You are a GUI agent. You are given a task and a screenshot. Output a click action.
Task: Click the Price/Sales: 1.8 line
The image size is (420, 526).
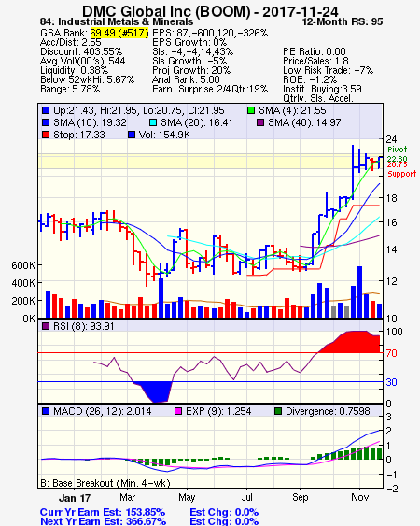coord(315,61)
